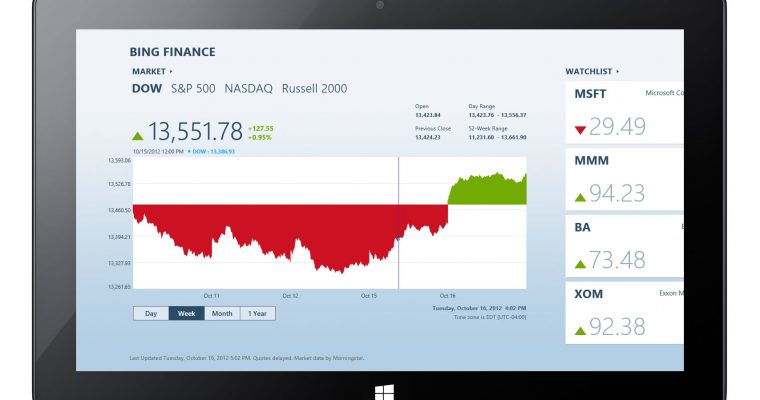The height and width of the screenshot is (400, 760).
Task: Open the MMM watchlist tile
Action: coord(624,179)
